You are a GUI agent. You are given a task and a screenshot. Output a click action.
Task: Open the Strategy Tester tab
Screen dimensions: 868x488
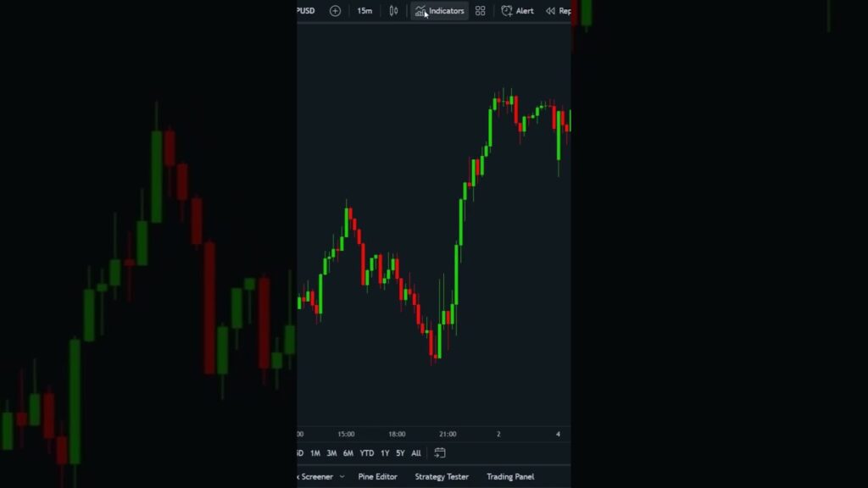442,477
